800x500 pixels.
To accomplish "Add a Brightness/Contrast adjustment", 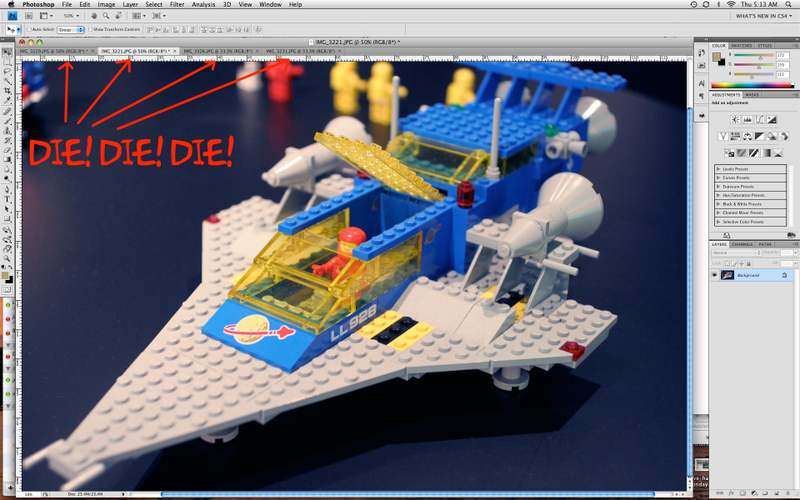I will tap(735, 119).
